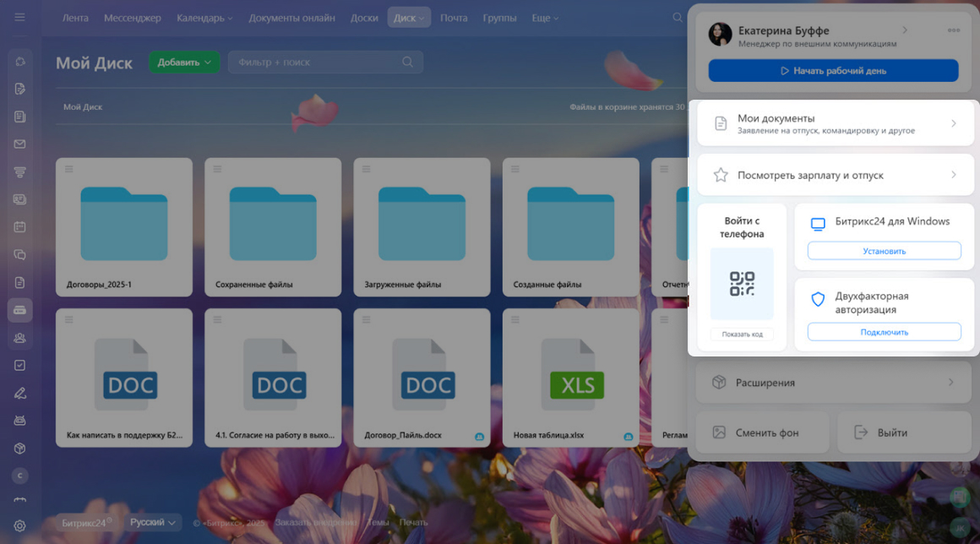Open the mail envelope icon in the sidebar
Screen dimensions: 980x544
pos(20,144)
